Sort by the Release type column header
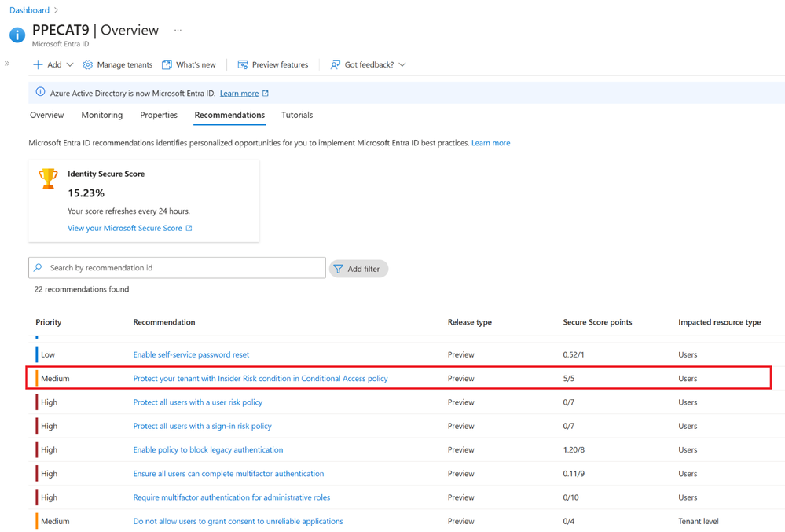The height and width of the screenshot is (532, 785). coord(470,322)
